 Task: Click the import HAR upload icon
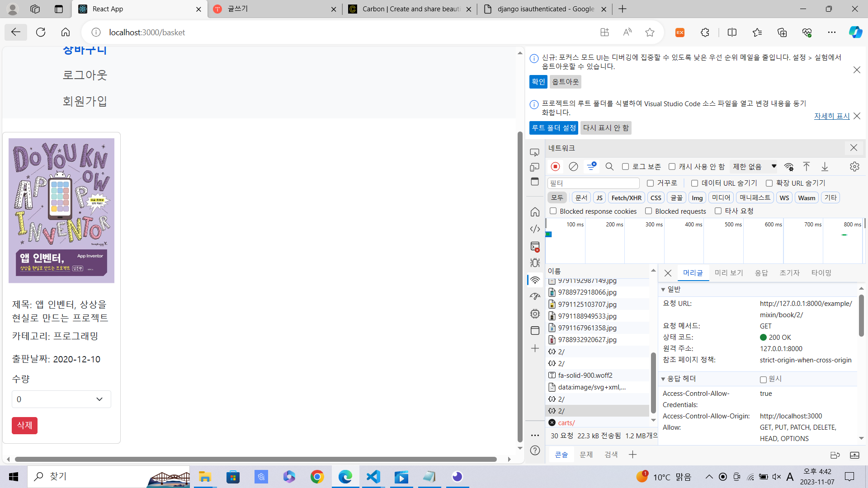coord(806,167)
